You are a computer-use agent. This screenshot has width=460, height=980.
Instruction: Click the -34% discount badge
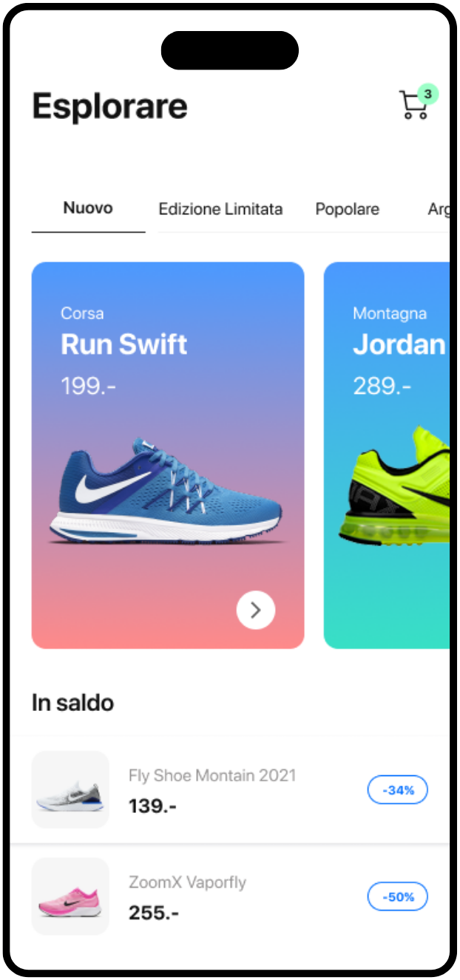398,790
